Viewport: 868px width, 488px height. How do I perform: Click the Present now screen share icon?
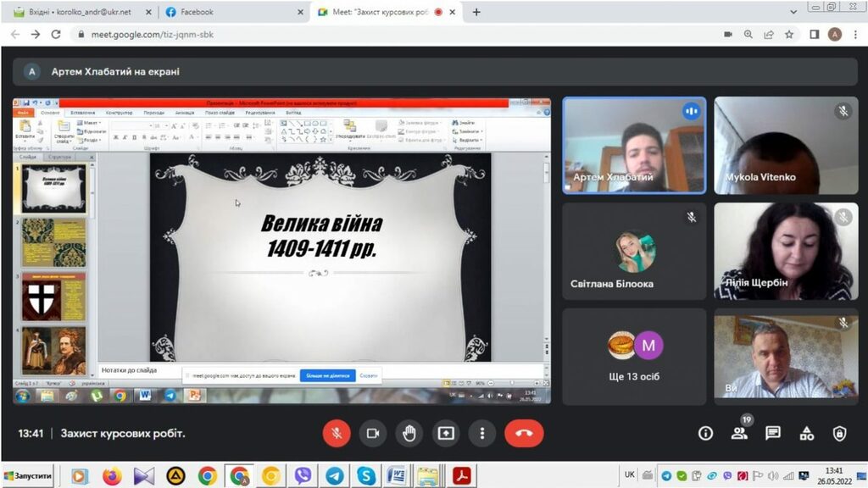coord(446,433)
